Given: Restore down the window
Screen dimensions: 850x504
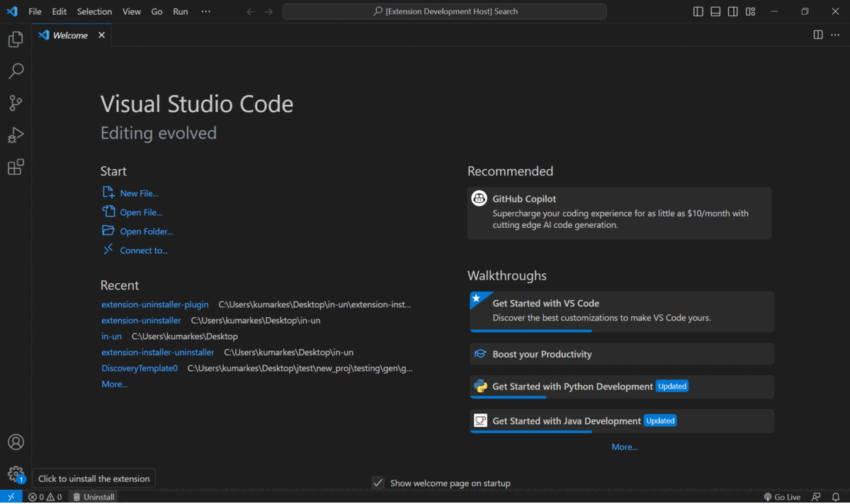Looking at the screenshot, I should point(805,11).
